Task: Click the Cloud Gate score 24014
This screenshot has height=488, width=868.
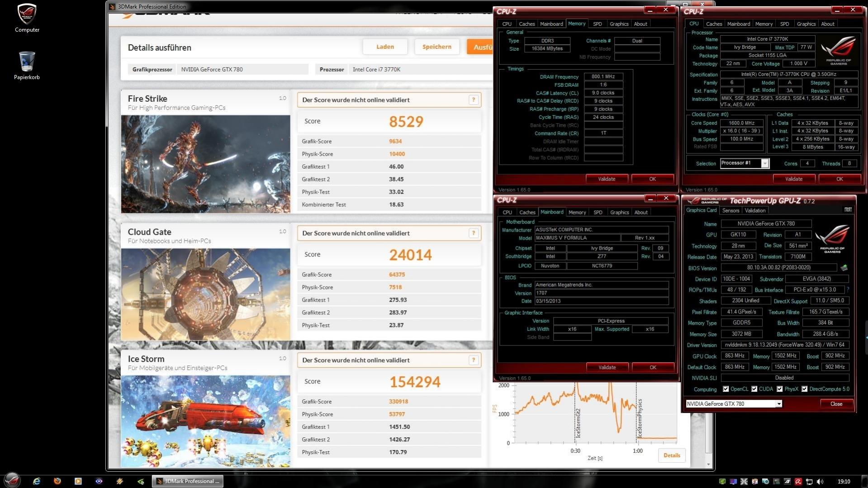Action: [x=411, y=255]
